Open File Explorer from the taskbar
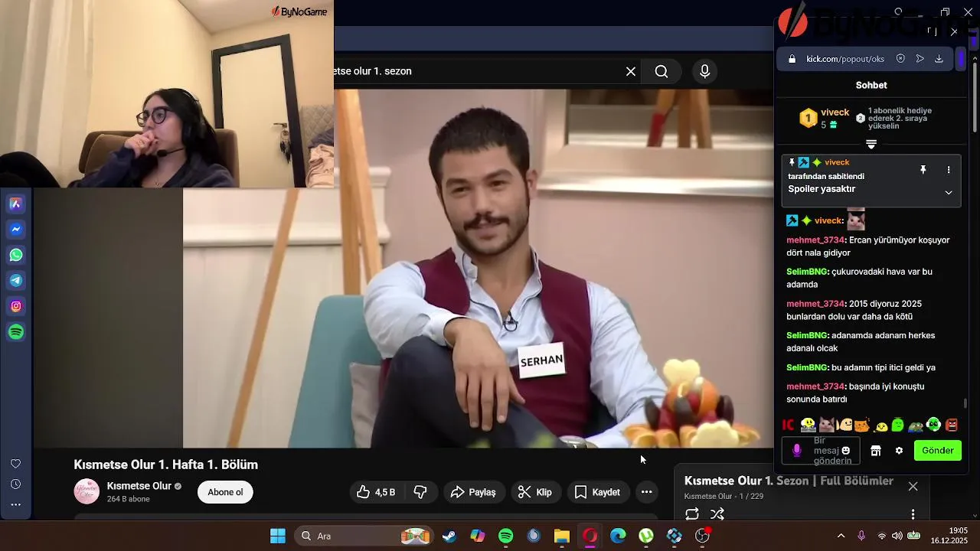The image size is (980, 551). pyautogui.click(x=562, y=536)
